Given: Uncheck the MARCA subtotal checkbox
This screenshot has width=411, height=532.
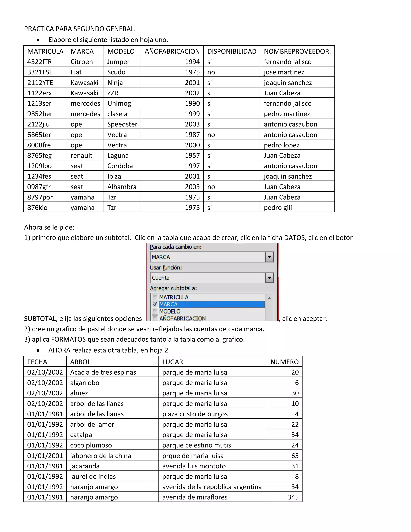Looking at the screenshot, I should [155, 304].
